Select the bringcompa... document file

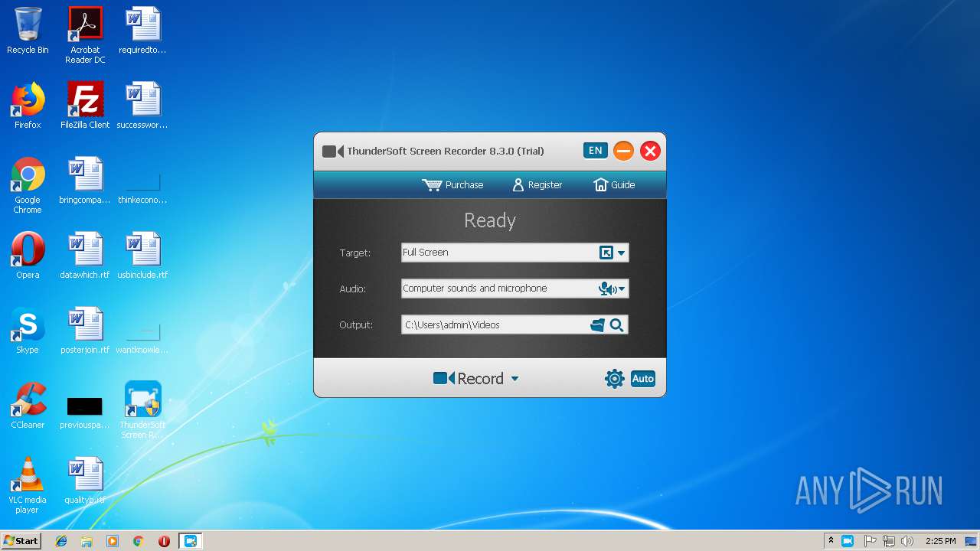85,181
